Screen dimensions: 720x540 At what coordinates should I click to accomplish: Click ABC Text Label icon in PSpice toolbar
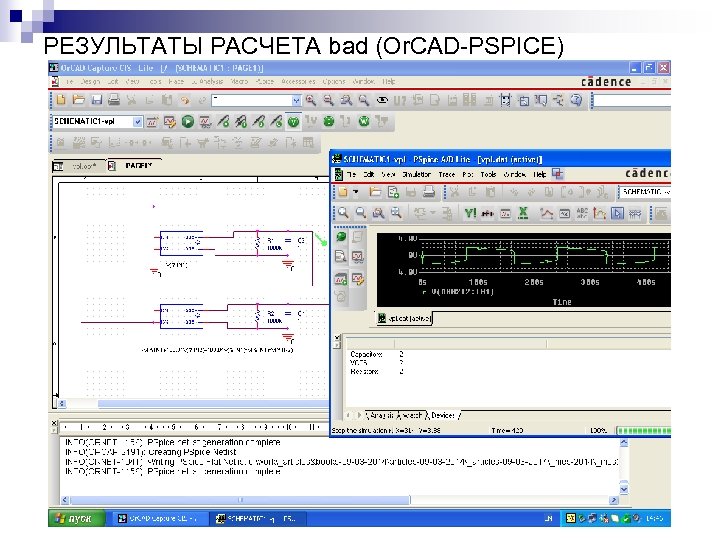(582, 214)
